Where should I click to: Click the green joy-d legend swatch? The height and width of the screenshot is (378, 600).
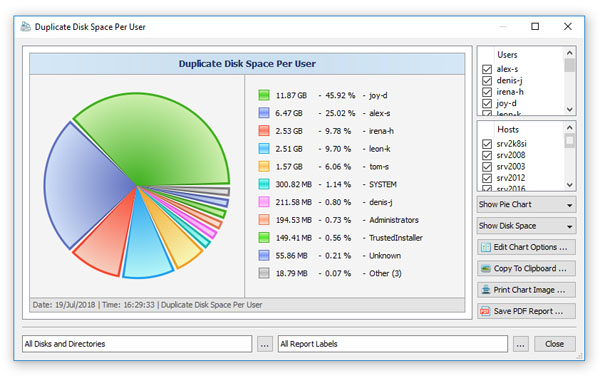point(264,95)
